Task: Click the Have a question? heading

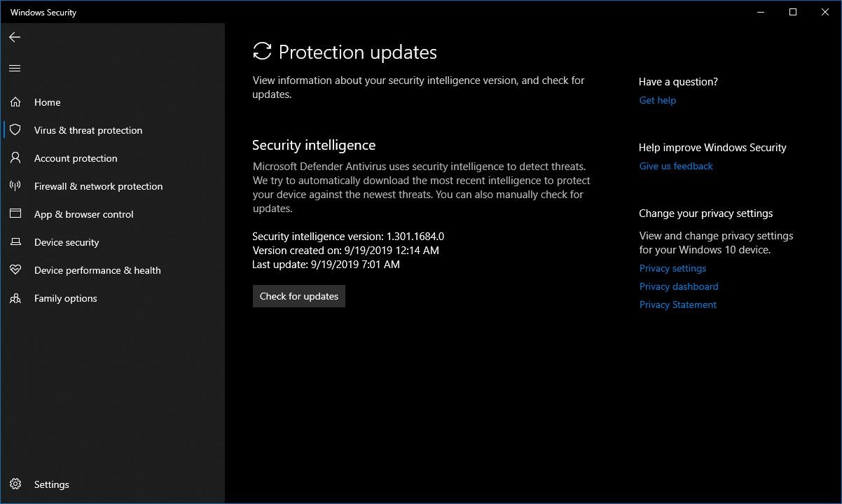Action: 678,82
